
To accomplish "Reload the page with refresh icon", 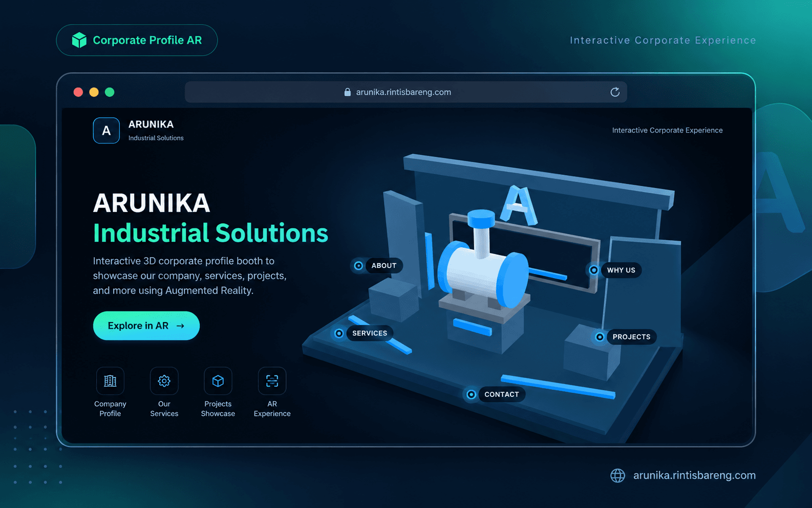I will [615, 92].
